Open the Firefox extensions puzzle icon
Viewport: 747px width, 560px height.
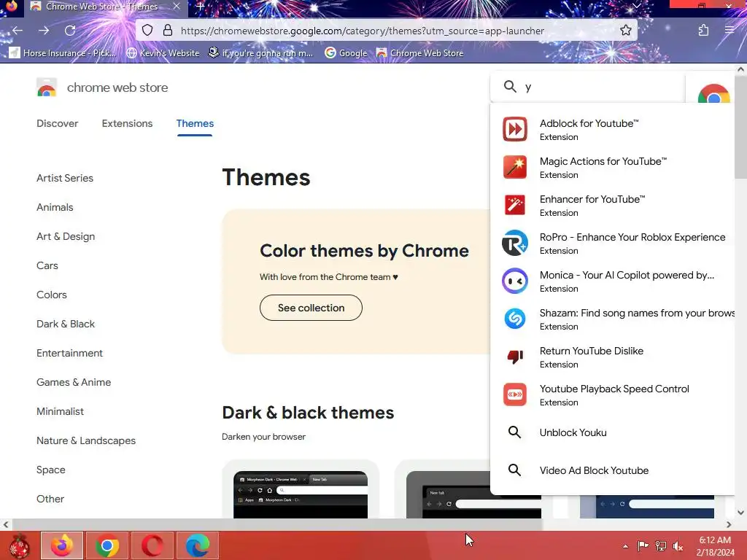[703, 31]
